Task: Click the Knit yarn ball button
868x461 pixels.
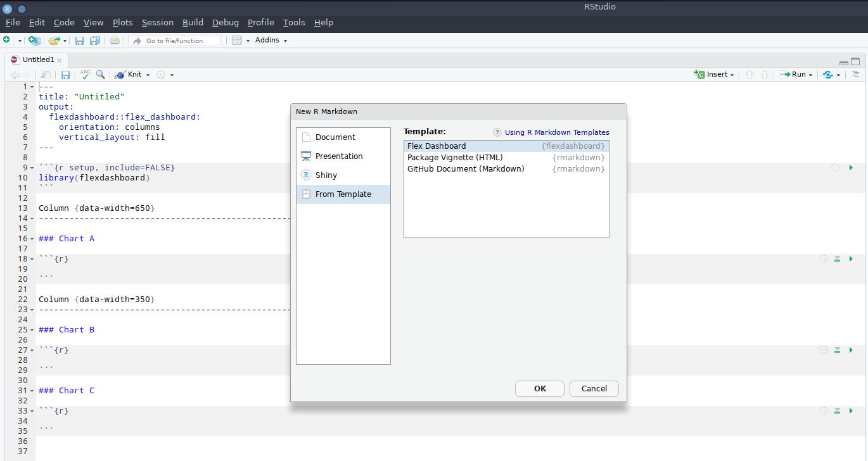Action: pos(127,74)
